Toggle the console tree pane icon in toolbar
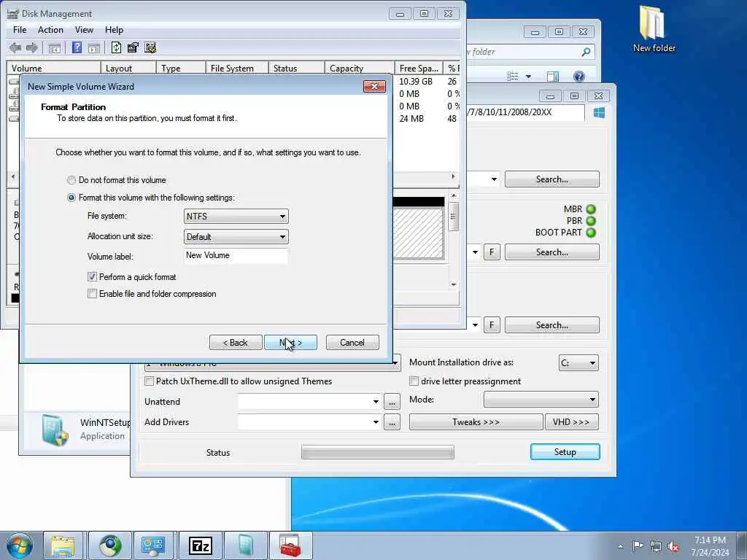 54,47
